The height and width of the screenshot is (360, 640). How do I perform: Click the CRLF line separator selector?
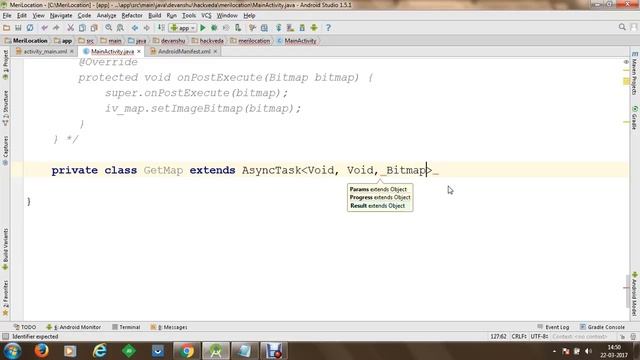pyautogui.click(x=519, y=336)
